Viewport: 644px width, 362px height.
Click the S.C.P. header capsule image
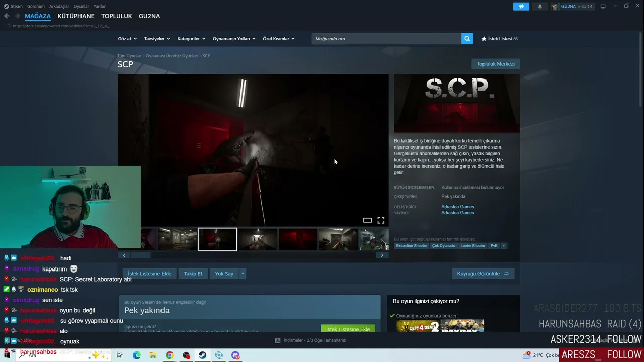pos(457,104)
